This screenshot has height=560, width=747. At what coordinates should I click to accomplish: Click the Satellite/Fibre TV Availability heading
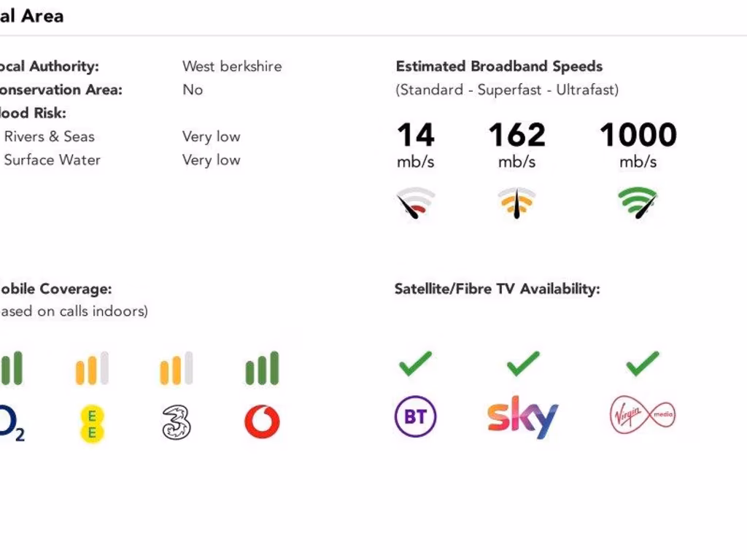click(x=497, y=289)
